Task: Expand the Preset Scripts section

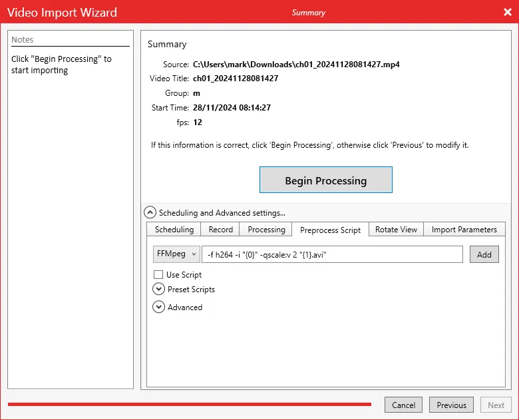Action: pos(158,289)
